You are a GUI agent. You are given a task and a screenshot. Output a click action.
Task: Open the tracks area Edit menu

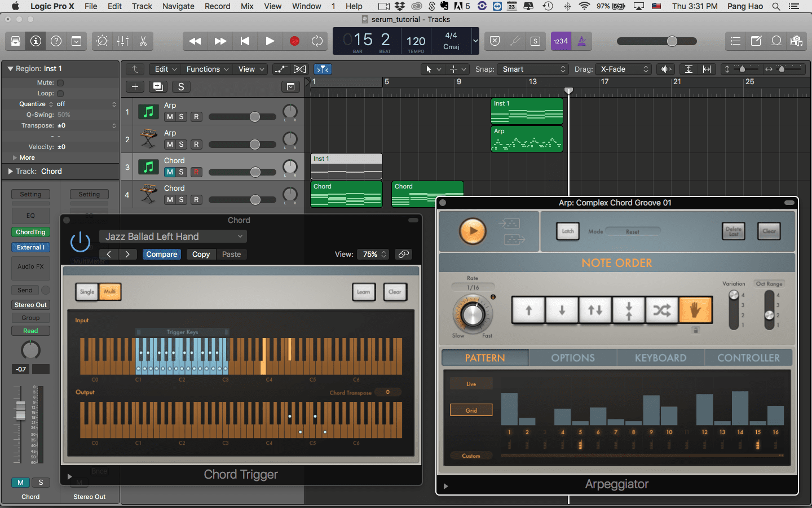(x=166, y=69)
